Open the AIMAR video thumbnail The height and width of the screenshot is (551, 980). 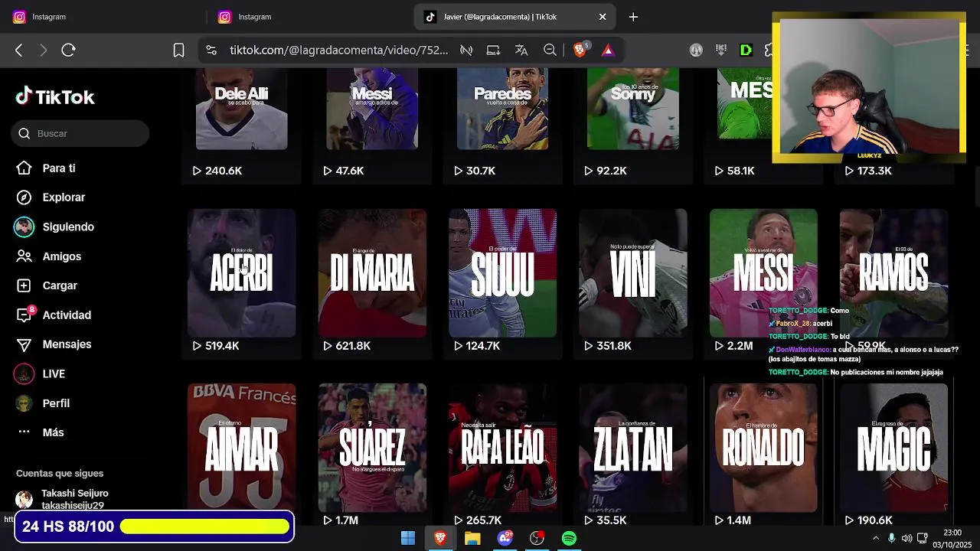point(241,448)
